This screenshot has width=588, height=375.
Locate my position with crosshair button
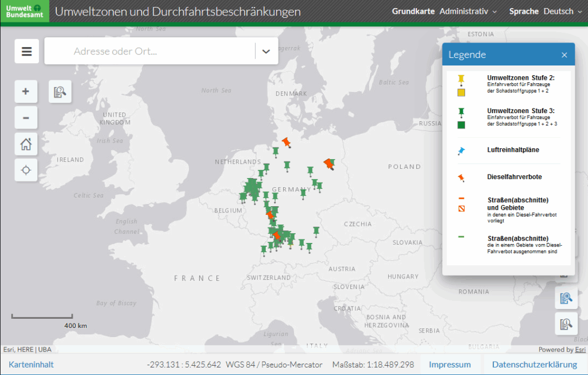[x=26, y=170]
